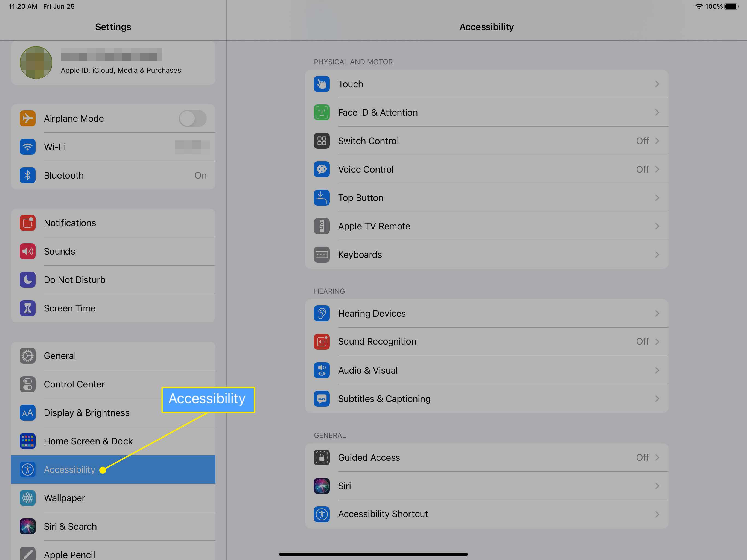Toggle the Airplane Mode switch

[x=192, y=118]
